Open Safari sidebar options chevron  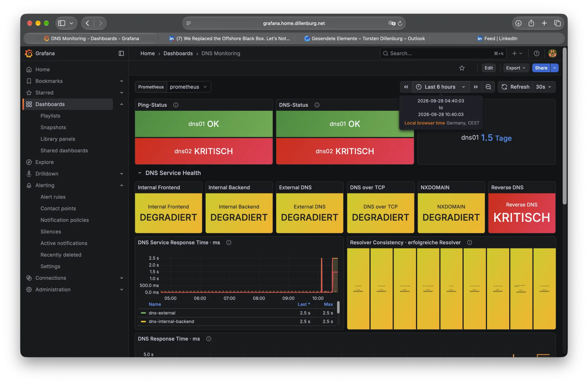[71, 23]
